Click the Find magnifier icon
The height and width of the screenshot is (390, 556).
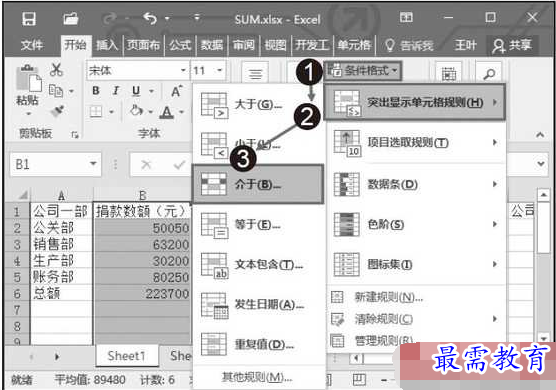(489, 74)
